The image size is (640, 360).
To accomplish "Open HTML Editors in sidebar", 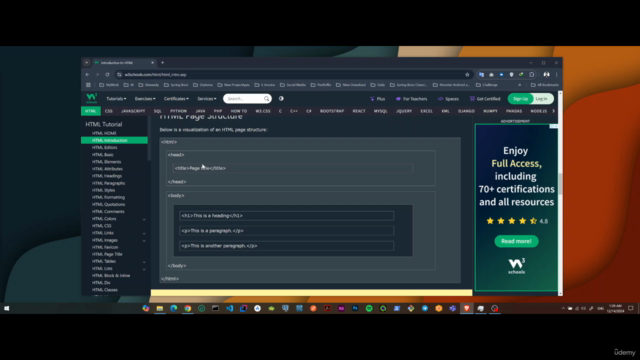I will [104, 147].
